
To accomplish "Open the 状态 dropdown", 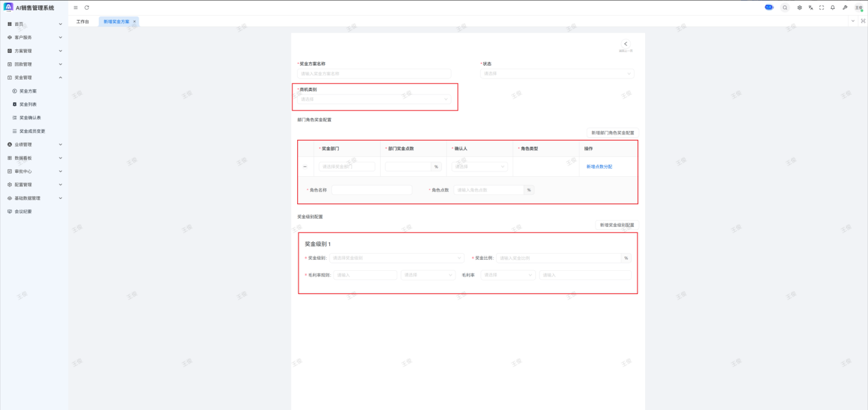I will [556, 73].
